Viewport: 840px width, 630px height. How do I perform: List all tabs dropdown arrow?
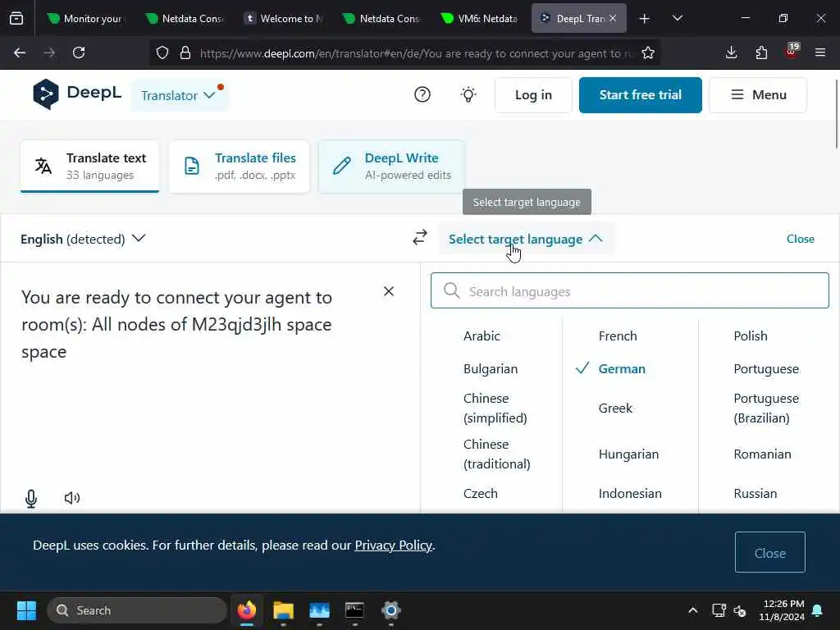(x=677, y=19)
